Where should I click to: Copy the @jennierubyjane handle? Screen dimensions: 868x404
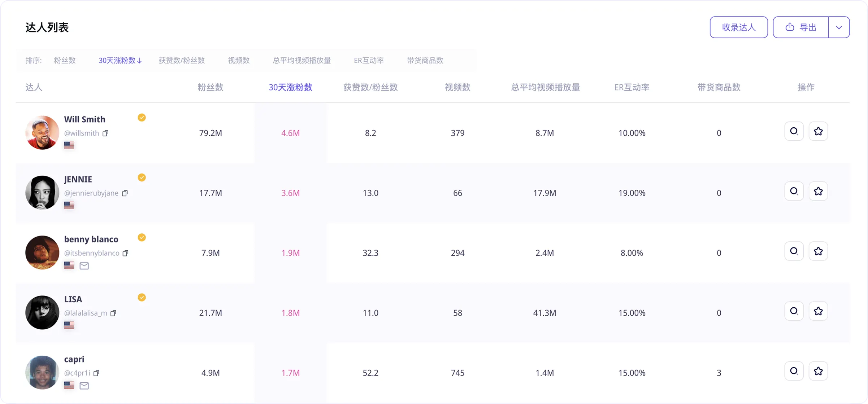125,193
